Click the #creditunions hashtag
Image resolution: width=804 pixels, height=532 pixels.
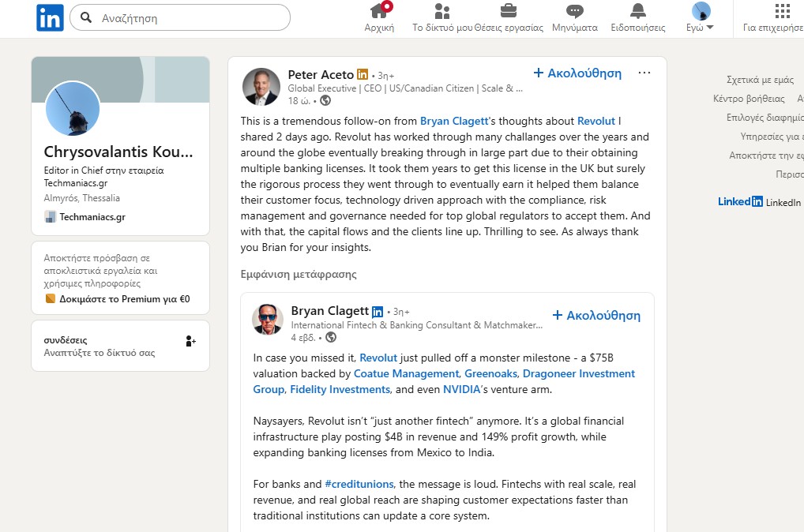(359, 484)
